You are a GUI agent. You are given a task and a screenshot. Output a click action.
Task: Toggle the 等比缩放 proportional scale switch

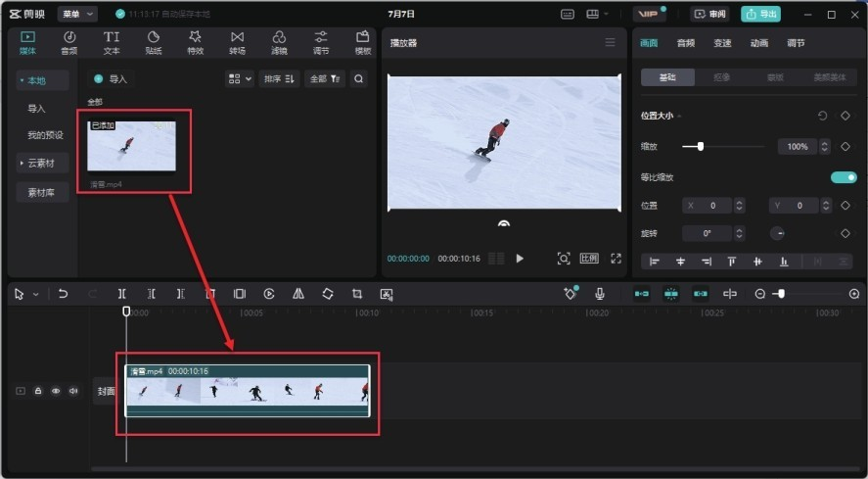click(x=844, y=177)
